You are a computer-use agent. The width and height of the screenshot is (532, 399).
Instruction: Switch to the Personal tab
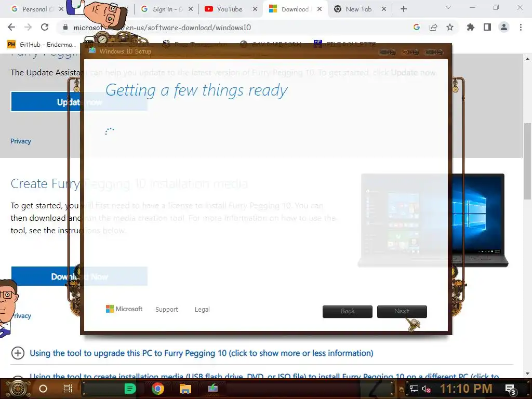(x=37, y=9)
